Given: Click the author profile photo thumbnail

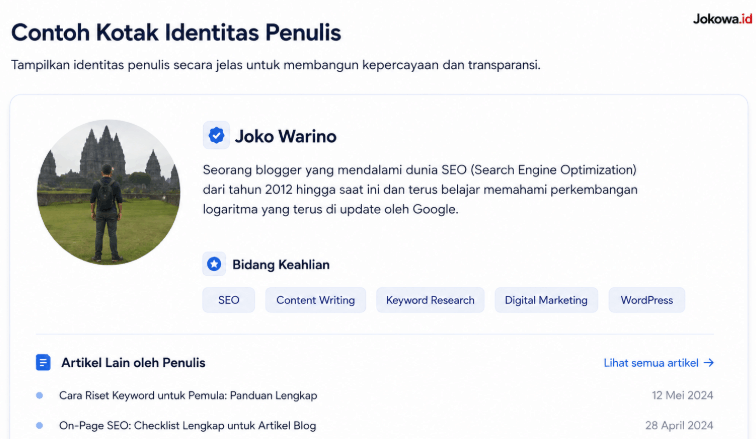Looking at the screenshot, I should (108, 192).
